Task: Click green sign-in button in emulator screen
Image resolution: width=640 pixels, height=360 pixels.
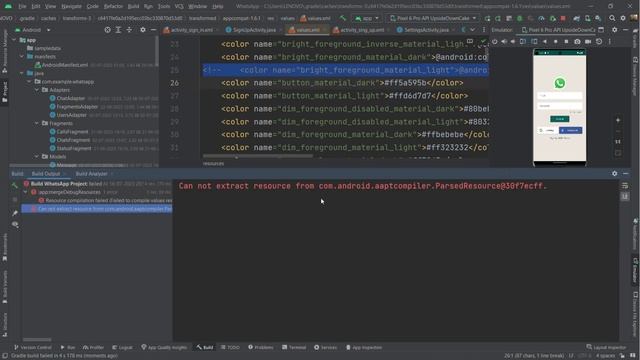Action: [x=560, y=119]
